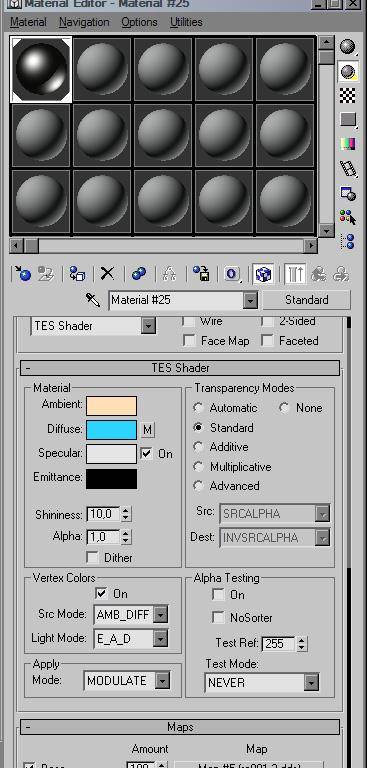This screenshot has height=768, width=367.
Task: Open the Specular color swatch
Action: [111, 454]
